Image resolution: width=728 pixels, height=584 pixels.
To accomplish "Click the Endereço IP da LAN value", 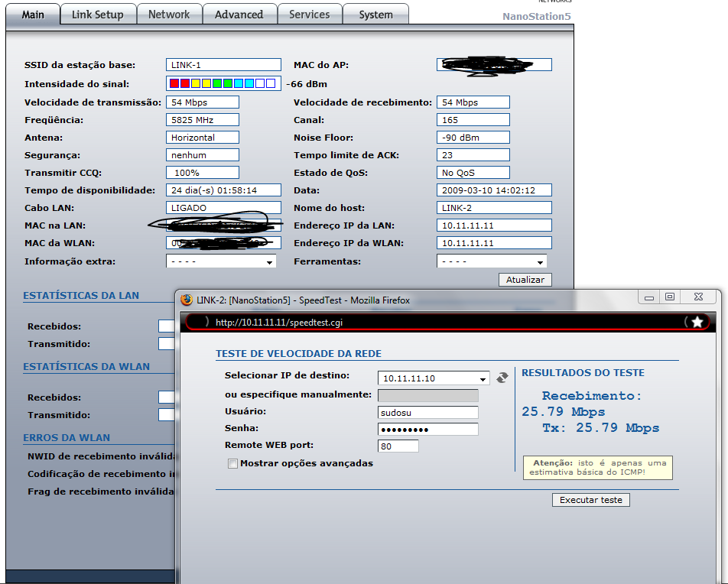I will (494, 225).
